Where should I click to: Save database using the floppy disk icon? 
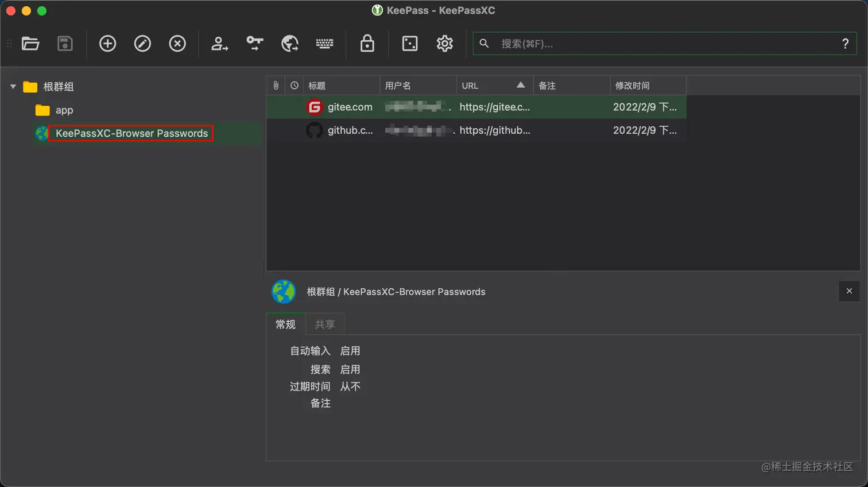(x=65, y=44)
